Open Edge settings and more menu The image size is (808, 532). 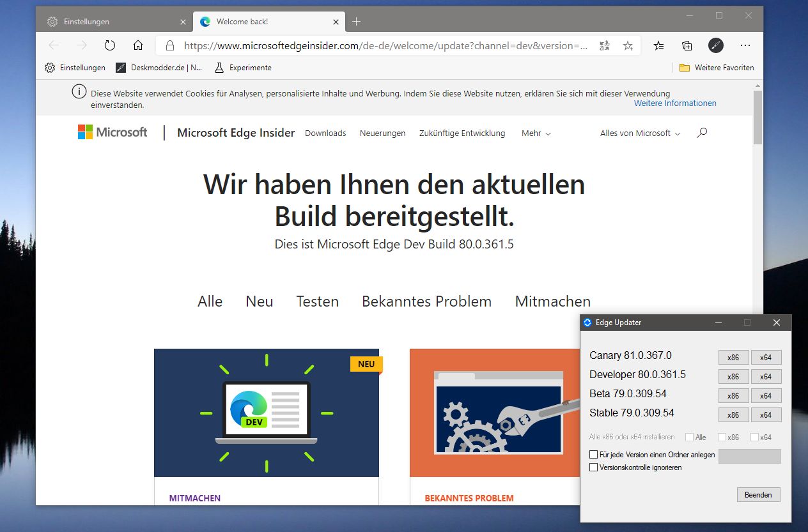click(x=745, y=45)
